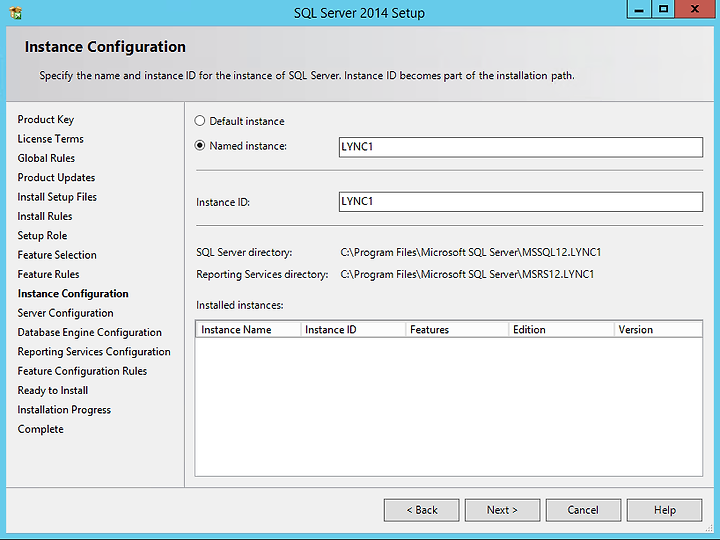Click the Instance ID column header
Image resolution: width=720 pixels, height=540 pixels.
pos(353,330)
